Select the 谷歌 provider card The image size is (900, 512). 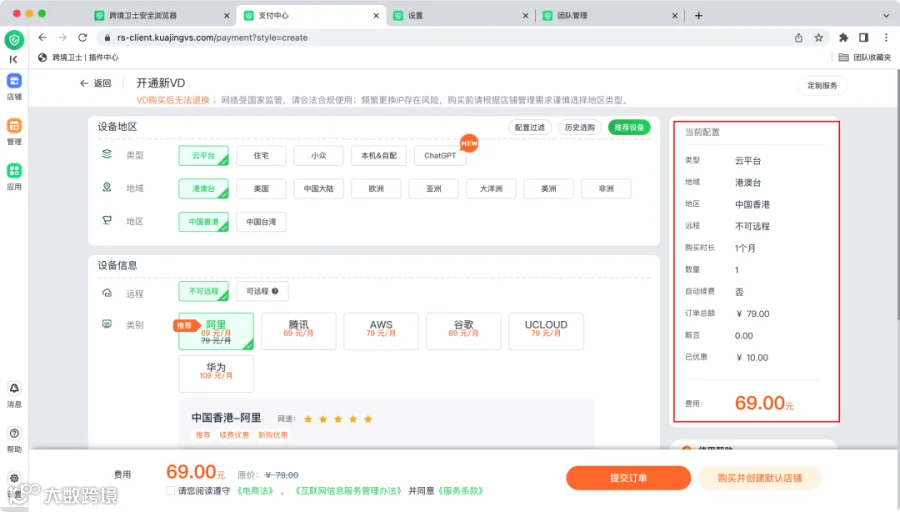coord(463,331)
